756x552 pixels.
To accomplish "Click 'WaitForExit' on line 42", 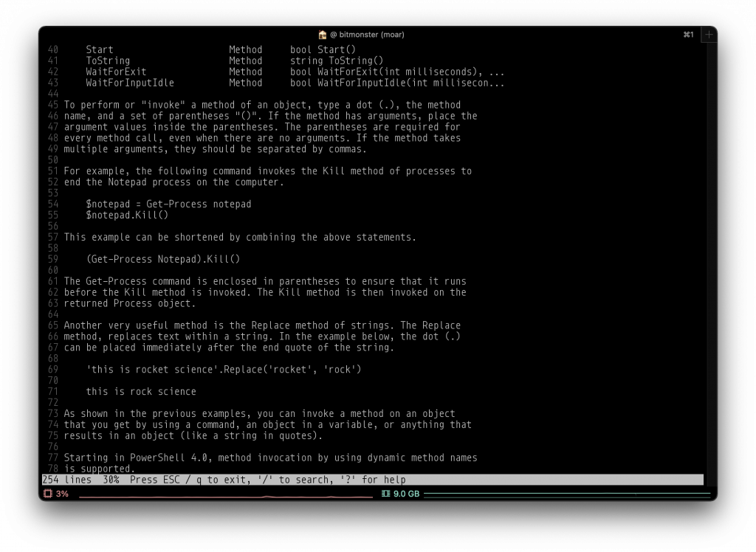I will click(116, 72).
